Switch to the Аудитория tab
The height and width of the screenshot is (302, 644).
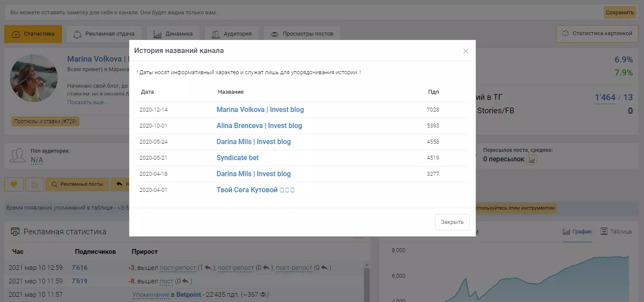(231, 34)
